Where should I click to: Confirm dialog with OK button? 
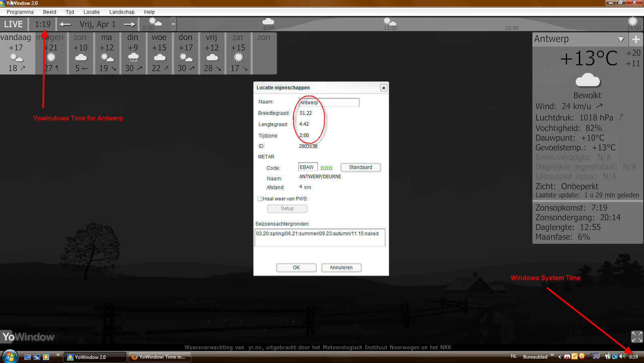[296, 268]
